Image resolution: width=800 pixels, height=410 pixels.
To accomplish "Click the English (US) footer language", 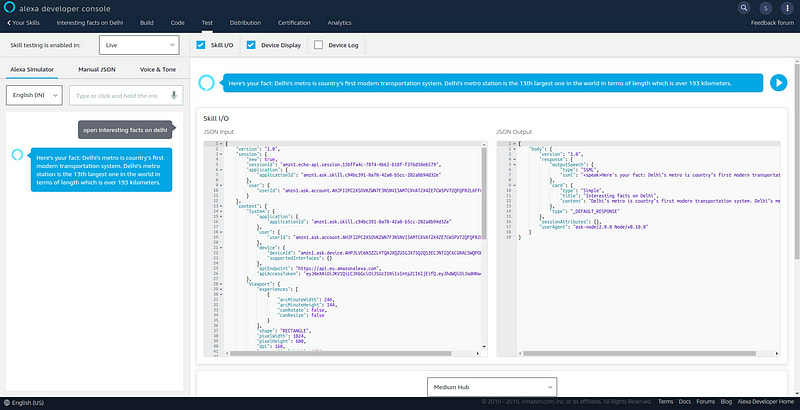I will click(x=28, y=403).
